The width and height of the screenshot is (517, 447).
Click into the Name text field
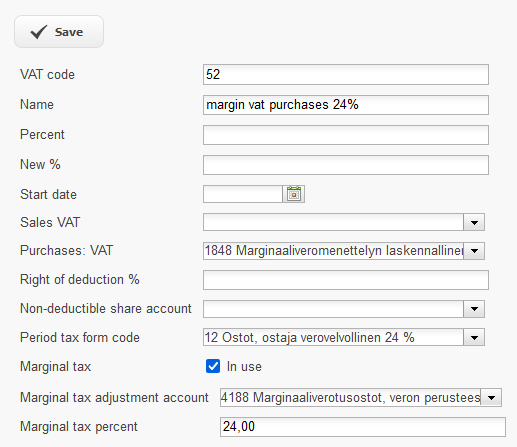pos(346,105)
